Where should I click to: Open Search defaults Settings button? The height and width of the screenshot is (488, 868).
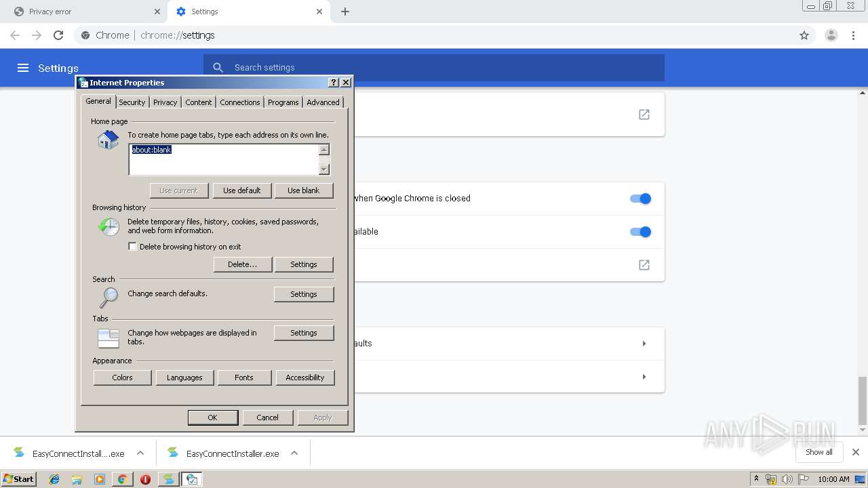304,294
